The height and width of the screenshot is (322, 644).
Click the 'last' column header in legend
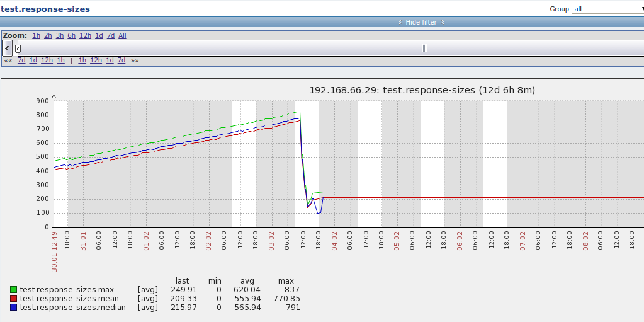pos(183,281)
